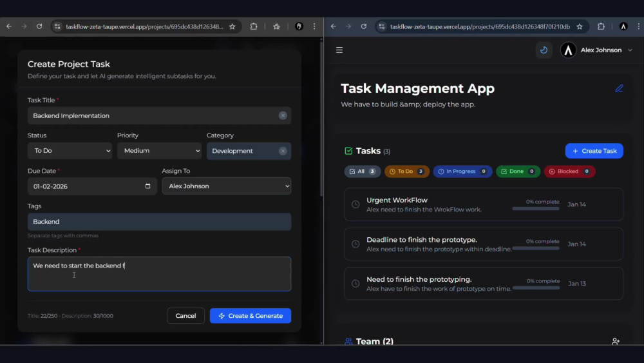Open calendar picker in Due Date field
This screenshot has height=363, width=644.
[148, 186]
